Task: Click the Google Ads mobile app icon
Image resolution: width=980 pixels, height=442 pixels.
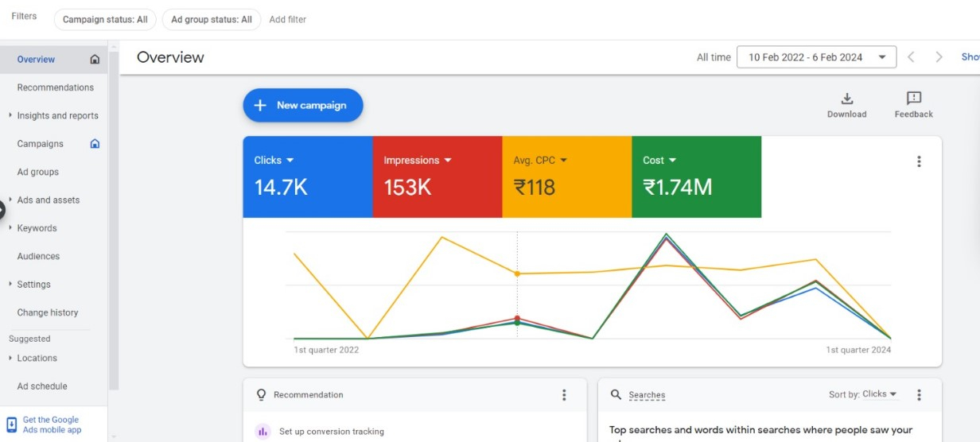Action: click(x=12, y=425)
